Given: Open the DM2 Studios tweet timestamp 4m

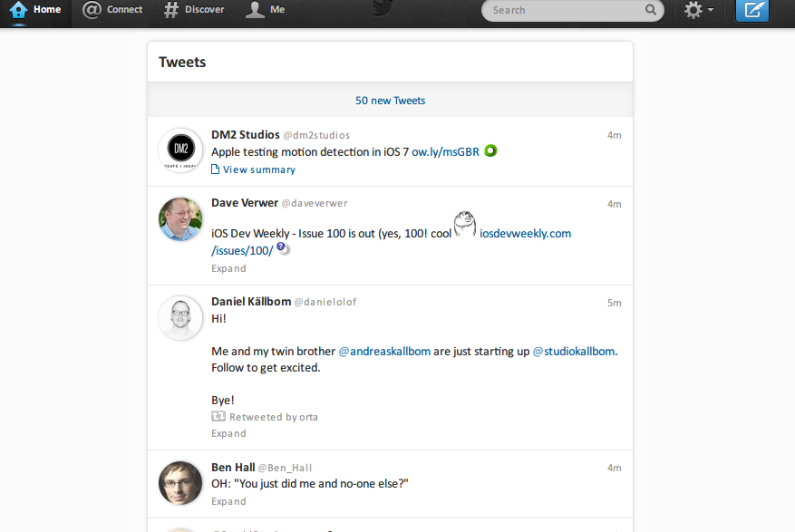Looking at the screenshot, I should pos(614,135).
